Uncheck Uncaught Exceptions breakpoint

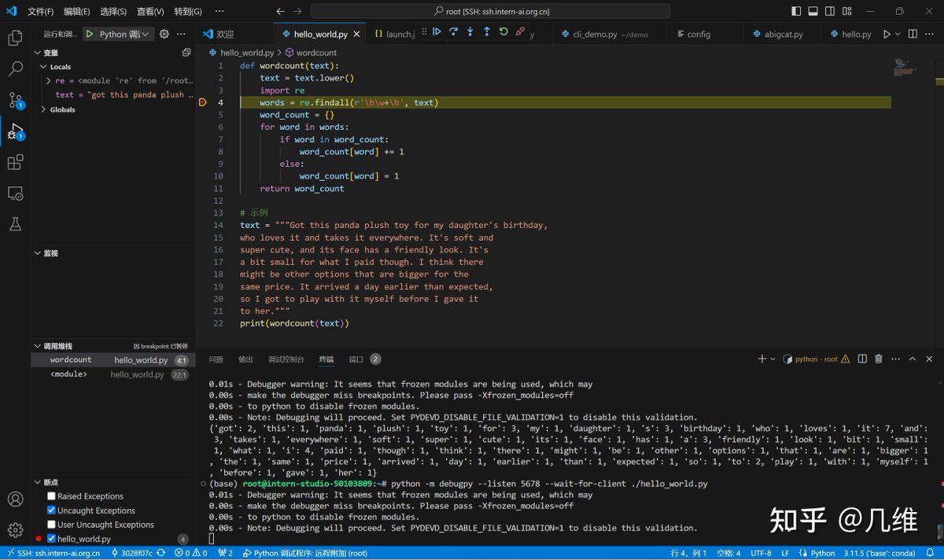click(52, 510)
